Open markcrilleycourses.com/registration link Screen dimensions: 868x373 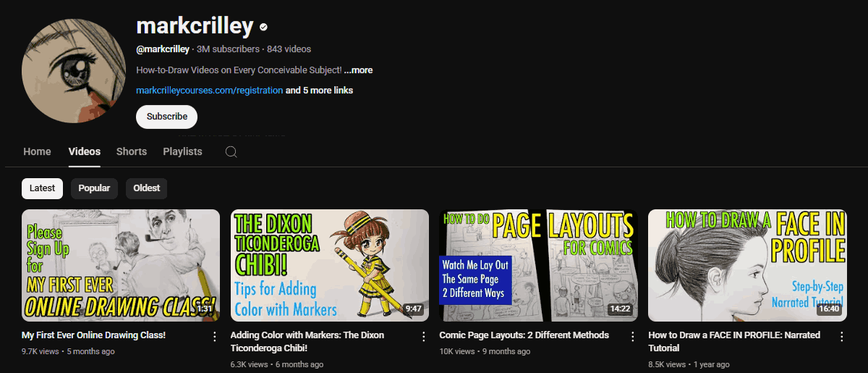[x=210, y=91]
